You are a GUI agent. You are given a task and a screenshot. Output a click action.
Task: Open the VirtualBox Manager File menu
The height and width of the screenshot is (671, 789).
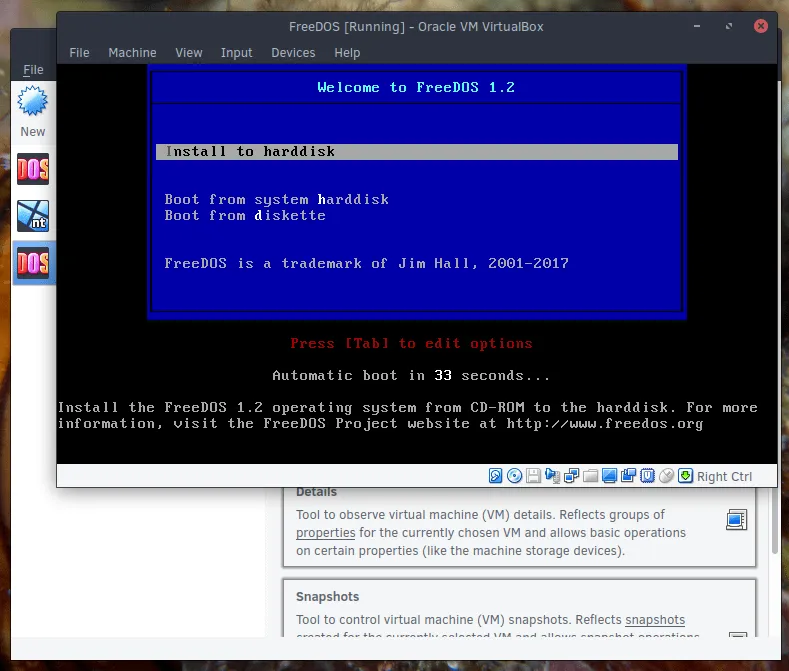[33, 70]
